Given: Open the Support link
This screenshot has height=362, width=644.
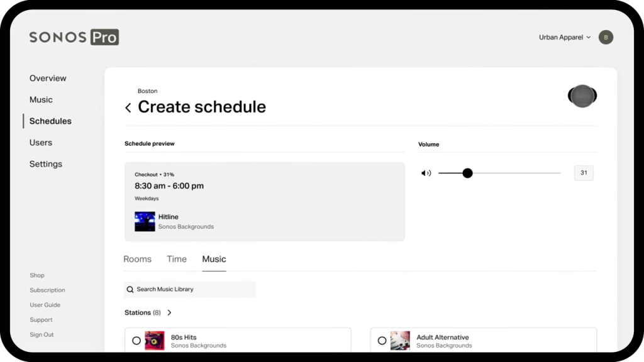Looking at the screenshot, I should tap(41, 320).
